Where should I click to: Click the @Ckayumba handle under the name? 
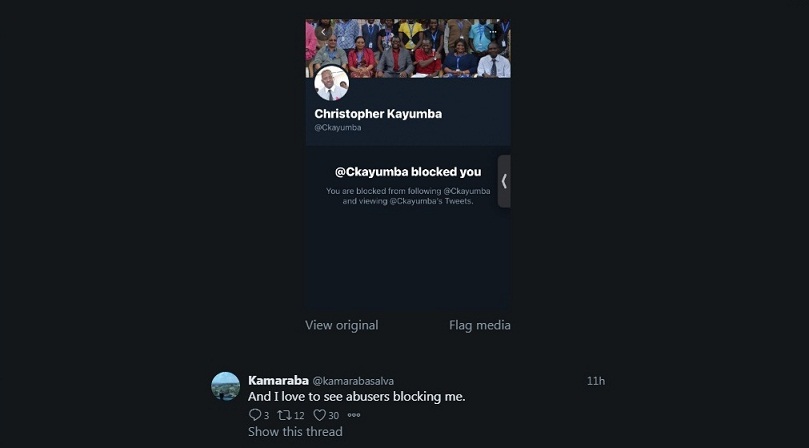coord(338,128)
